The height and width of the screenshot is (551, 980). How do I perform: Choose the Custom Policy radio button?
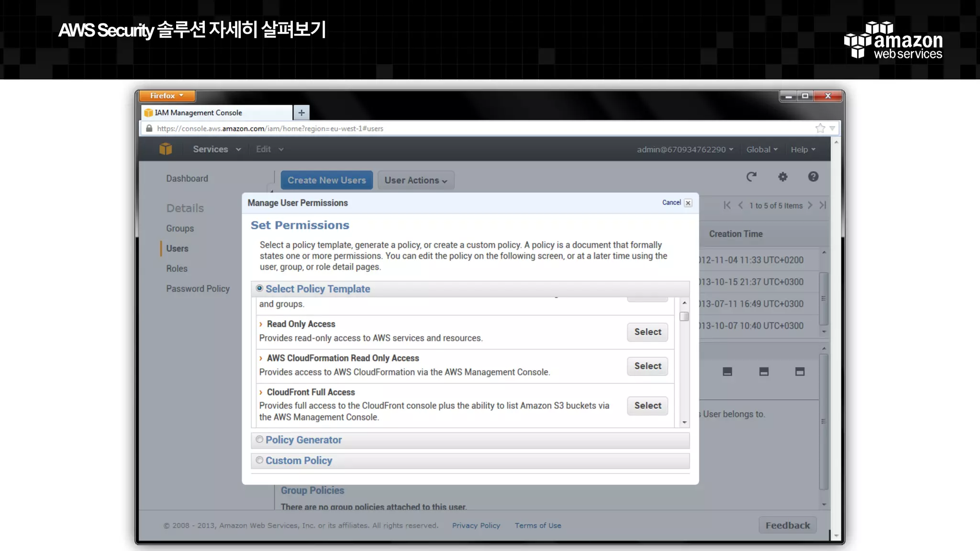pyautogui.click(x=259, y=460)
